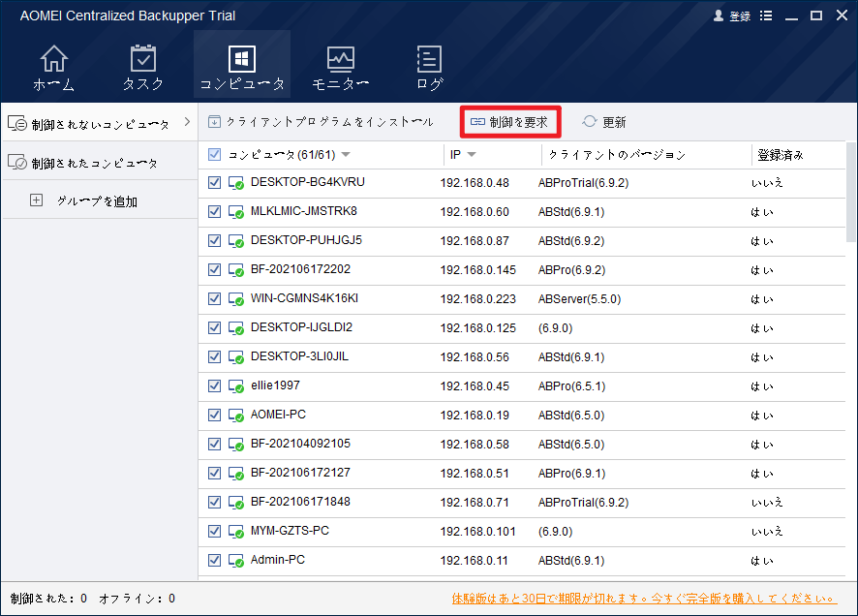Viewport: 858px width, 616px height.
Task: Click the computer icon for MLKLMIC-JMSTRK8
Action: (x=236, y=212)
